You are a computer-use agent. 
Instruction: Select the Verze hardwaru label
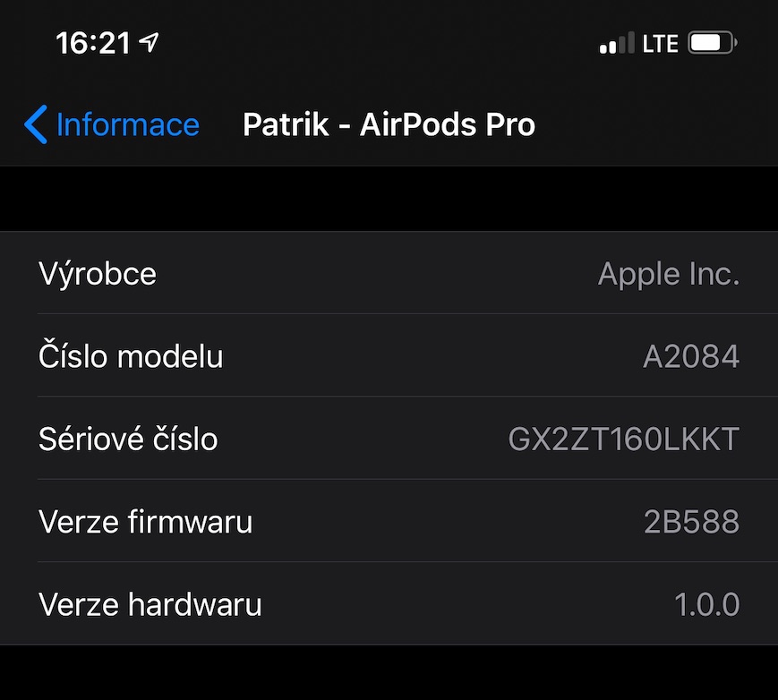point(150,604)
